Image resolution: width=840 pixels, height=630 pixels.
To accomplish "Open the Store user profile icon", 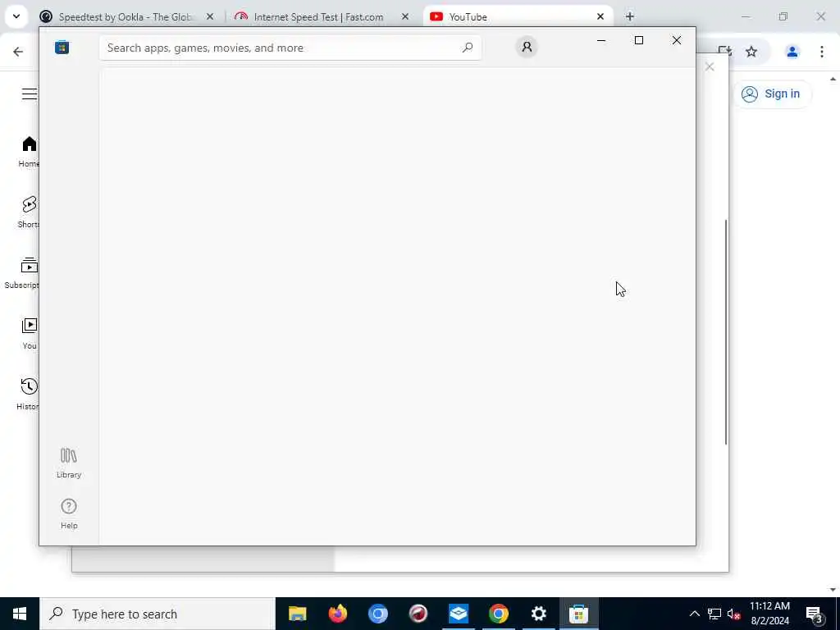I will pyautogui.click(x=527, y=47).
